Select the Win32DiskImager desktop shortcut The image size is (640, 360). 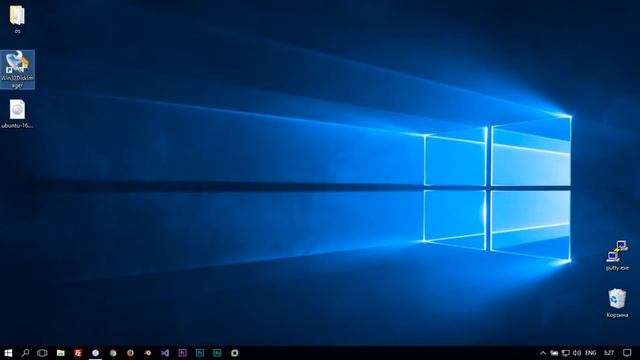17,69
